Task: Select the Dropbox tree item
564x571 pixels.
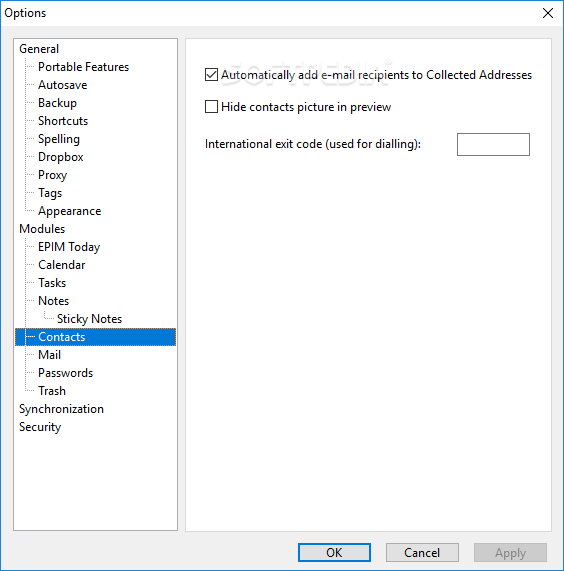Action: (61, 157)
